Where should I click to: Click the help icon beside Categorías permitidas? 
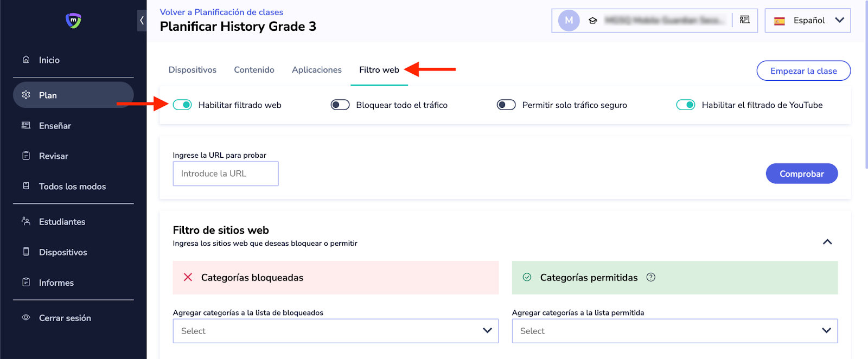[651, 277]
